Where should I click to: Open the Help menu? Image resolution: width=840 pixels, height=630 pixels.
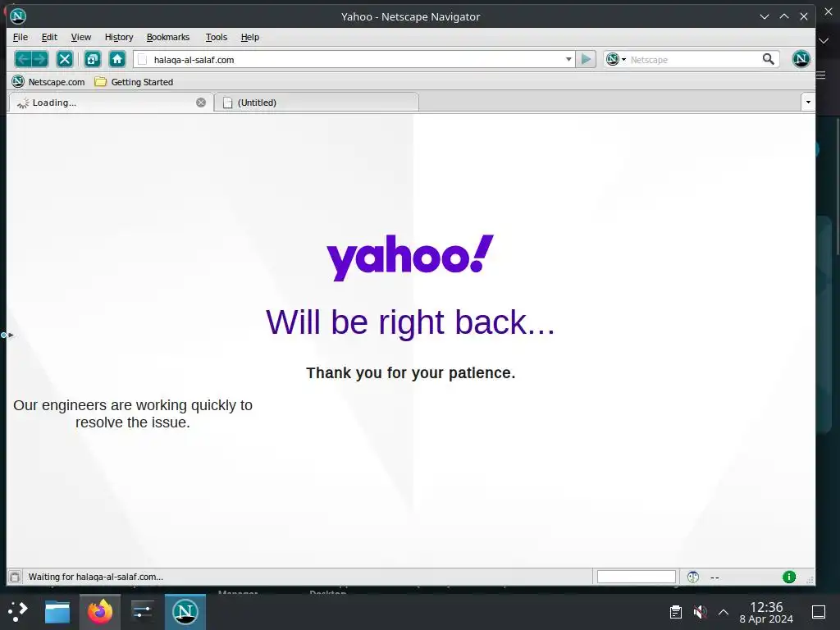pos(250,37)
